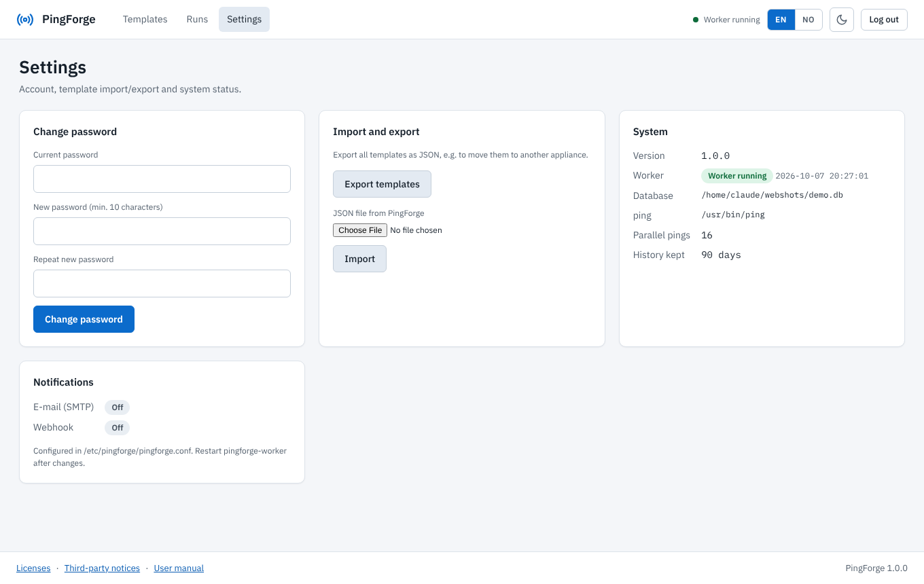Select the Settings tab
924x584 pixels.
[x=244, y=19]
